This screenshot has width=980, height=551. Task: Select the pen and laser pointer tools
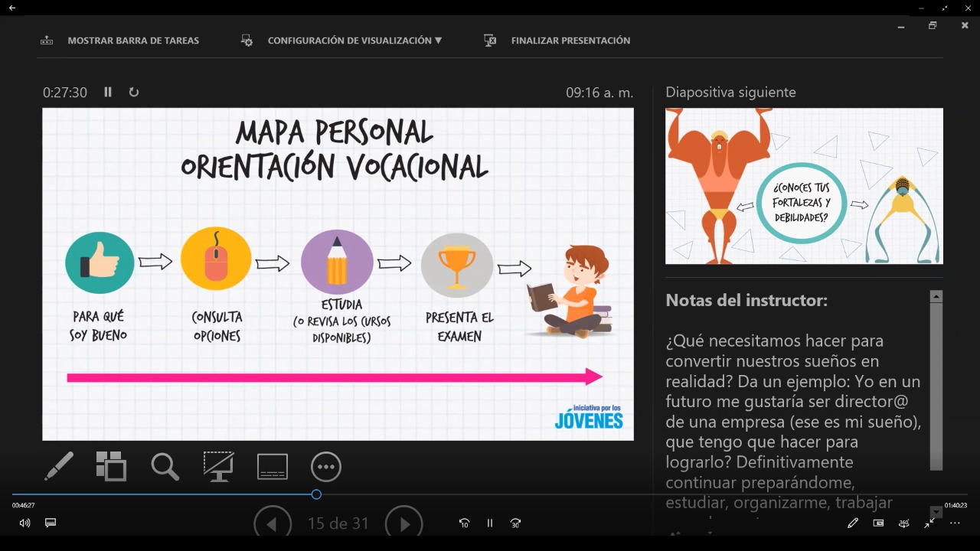[x=59, y=466]
